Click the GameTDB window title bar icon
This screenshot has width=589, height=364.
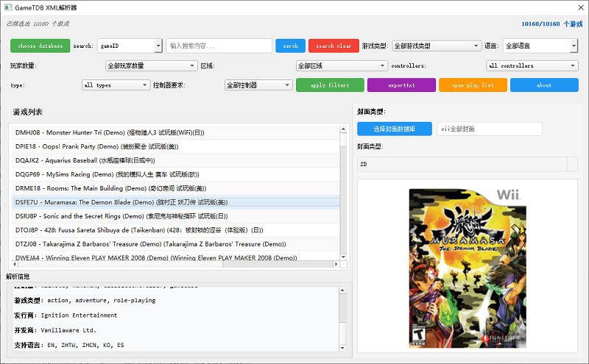8,7
